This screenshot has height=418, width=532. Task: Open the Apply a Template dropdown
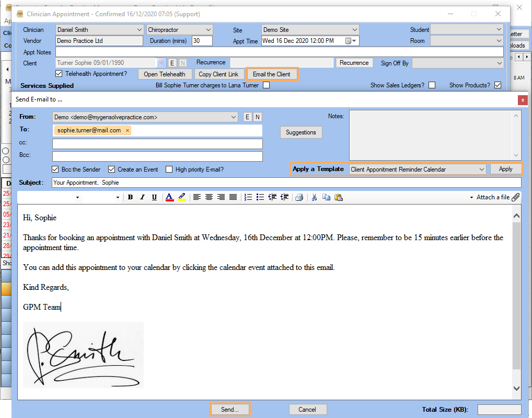(x=481, y=170)
